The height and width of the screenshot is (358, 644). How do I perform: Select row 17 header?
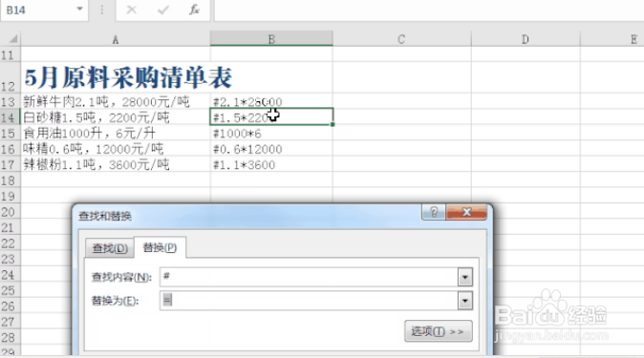tap(9, 164)
